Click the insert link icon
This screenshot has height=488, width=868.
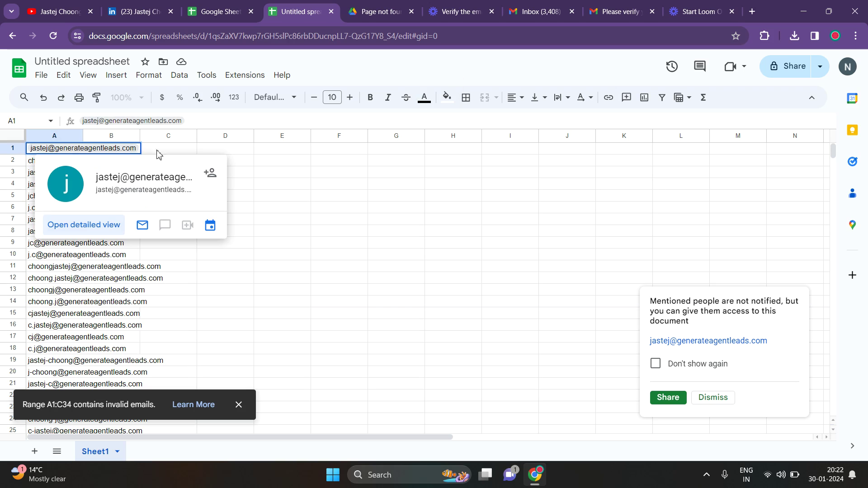[608, 98]
